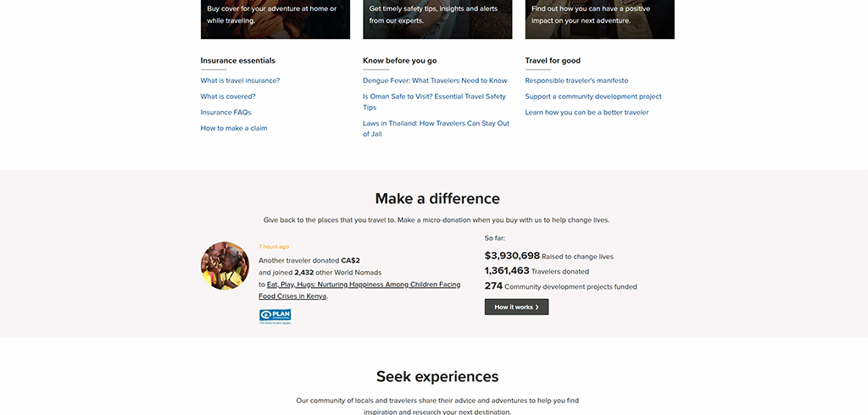Go to Insurance FAQs
Viewport: 868px width, 415px height.
tap(225, 113)
